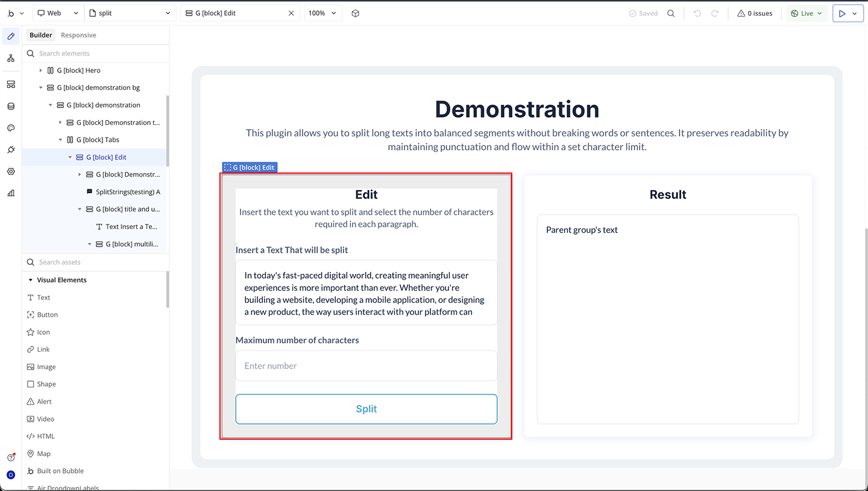Open the 100% zoom dropdown

click(323, 13)
